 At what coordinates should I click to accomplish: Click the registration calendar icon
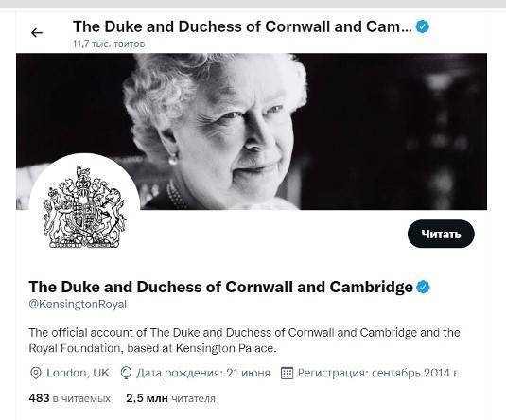(x=287, y=374)
